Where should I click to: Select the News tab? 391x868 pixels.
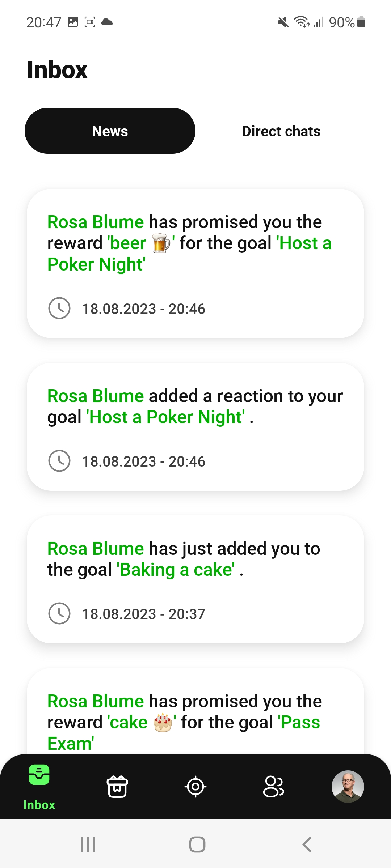coord(110,131)
